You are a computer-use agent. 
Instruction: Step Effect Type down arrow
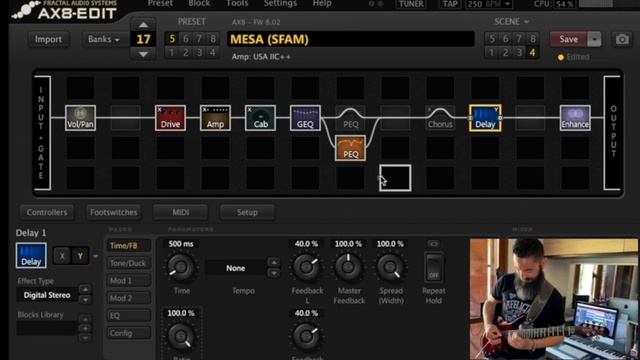pos(85,300)
